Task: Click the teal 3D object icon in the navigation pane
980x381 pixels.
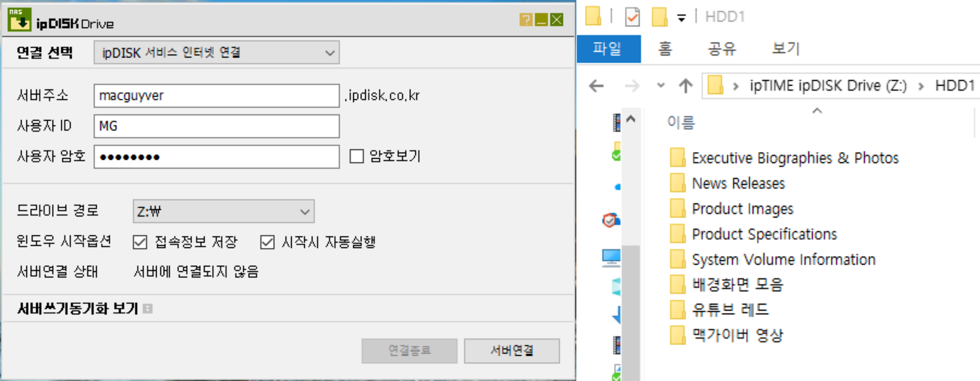Action: coord(617,287)
